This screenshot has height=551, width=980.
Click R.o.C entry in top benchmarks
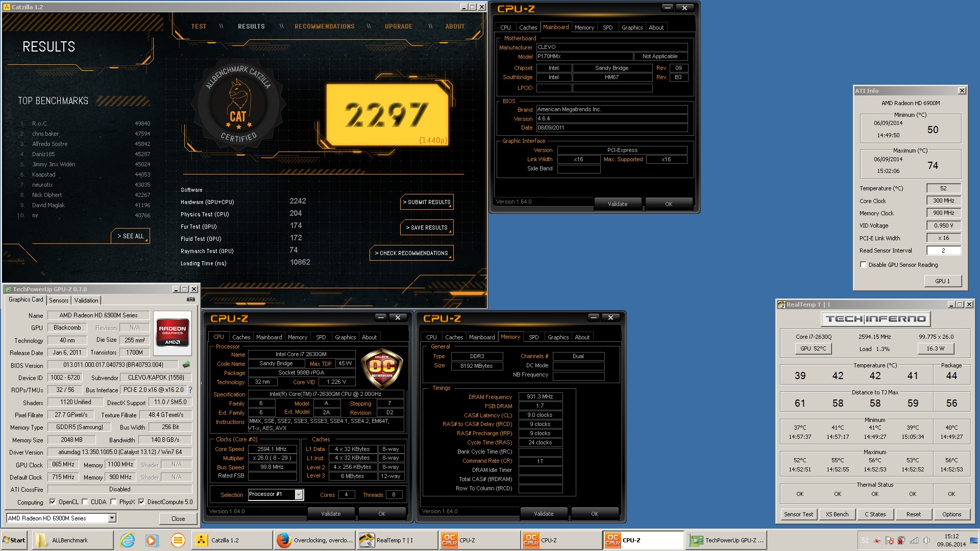pos(39,123)
